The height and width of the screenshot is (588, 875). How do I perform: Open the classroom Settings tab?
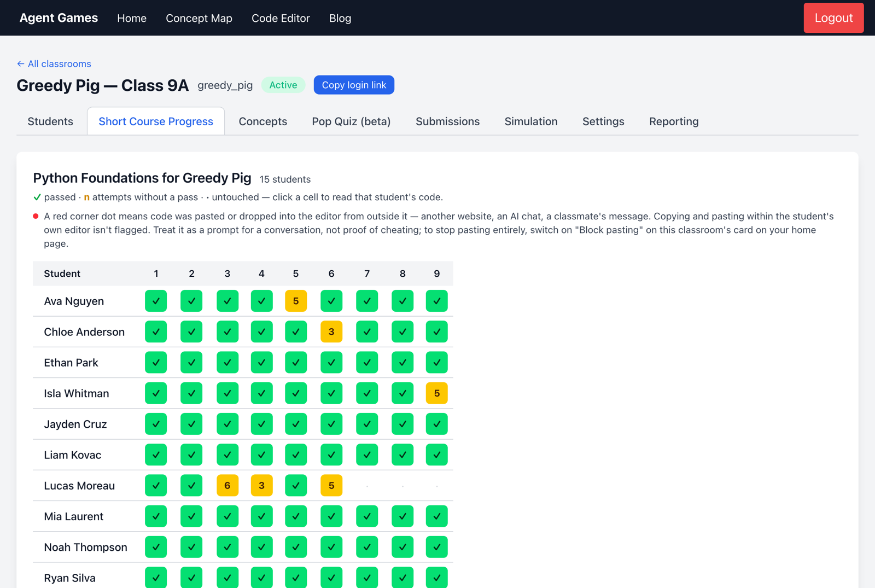[603, 121]
